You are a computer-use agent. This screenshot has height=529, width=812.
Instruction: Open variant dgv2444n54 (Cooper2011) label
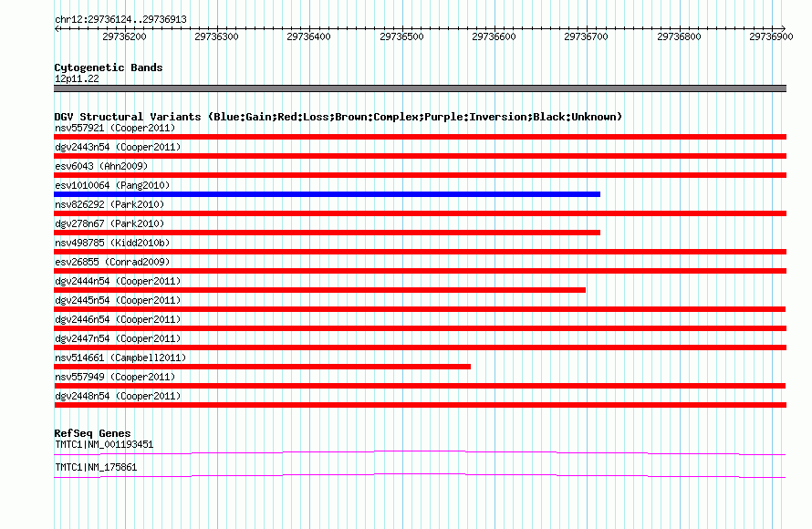pos(118,281)
